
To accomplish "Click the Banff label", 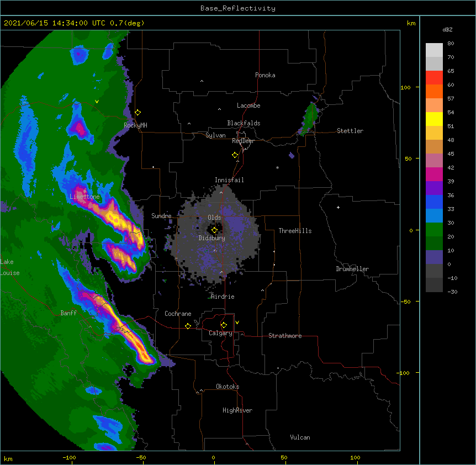I will pos(68,313).
